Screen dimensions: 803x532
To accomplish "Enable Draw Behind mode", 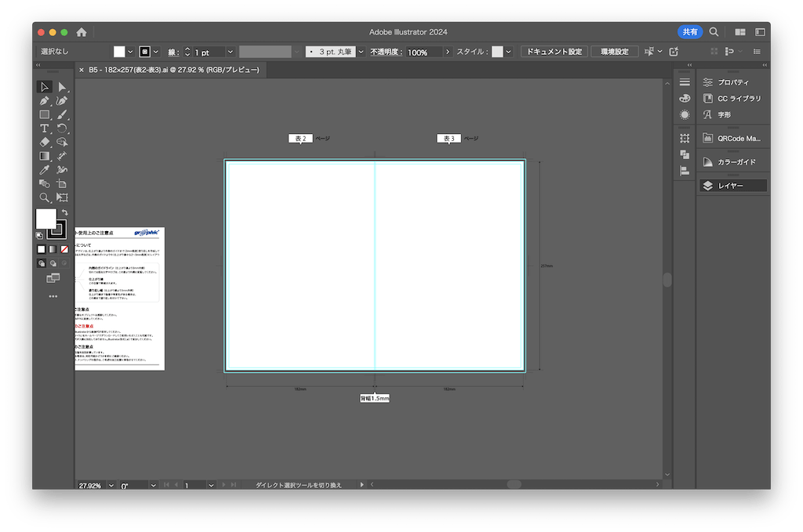I will point(53,263).
